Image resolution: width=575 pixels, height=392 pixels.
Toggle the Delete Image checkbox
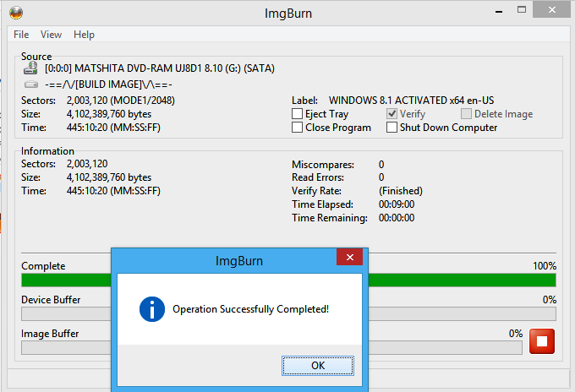point(466,114)
